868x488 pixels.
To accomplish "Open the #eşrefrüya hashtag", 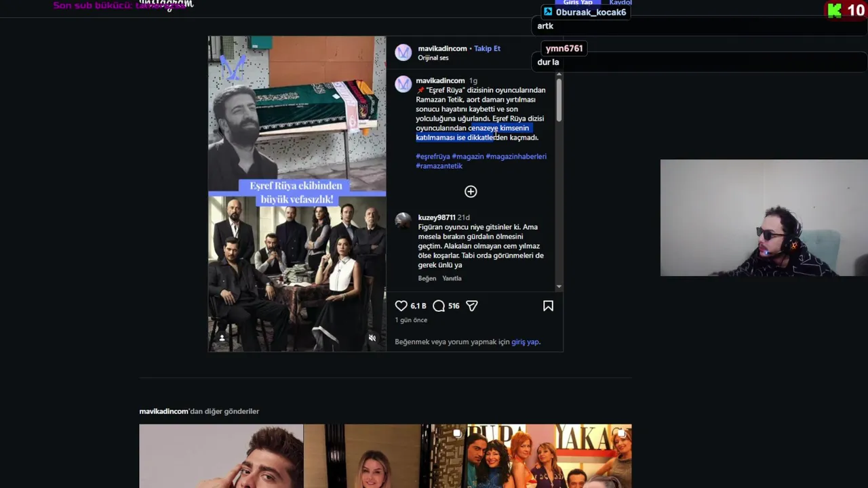I will (x=433, y=157).
